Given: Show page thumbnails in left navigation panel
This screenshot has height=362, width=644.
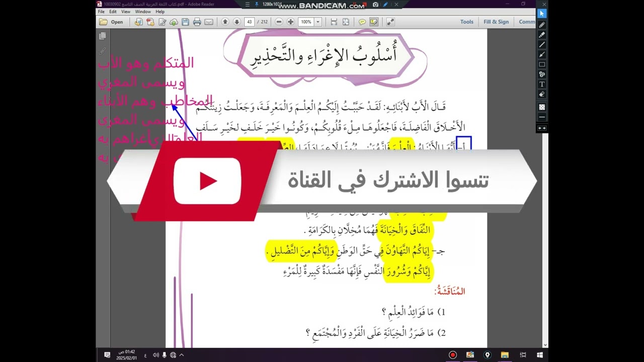Looking at the screenshot, I should (103, 36).
